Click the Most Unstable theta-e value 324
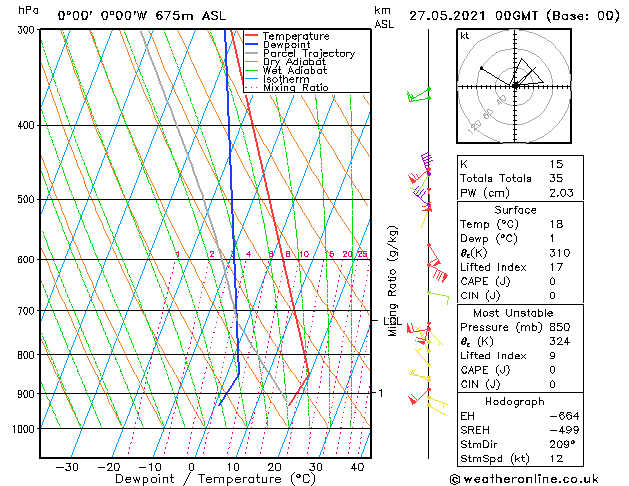Viewport: 629px width, 486px height. [x=560, y=342]
